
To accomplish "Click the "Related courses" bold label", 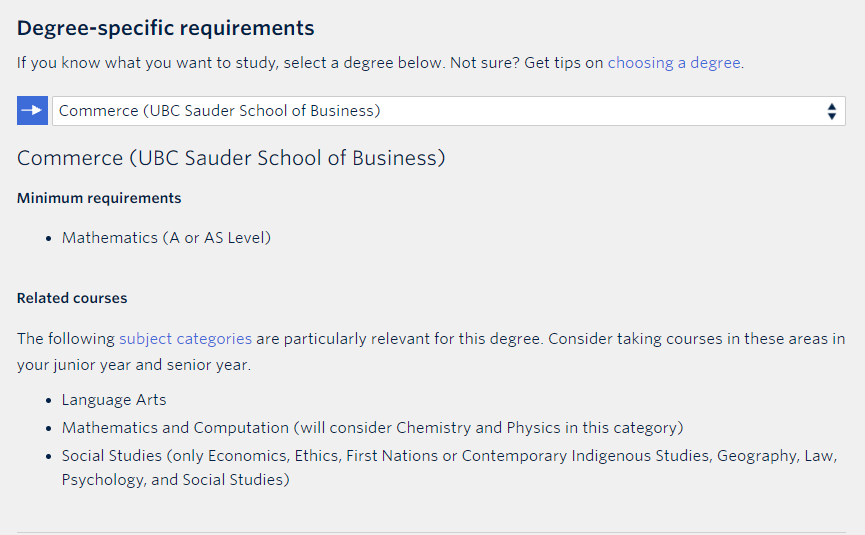I will 72,298.
